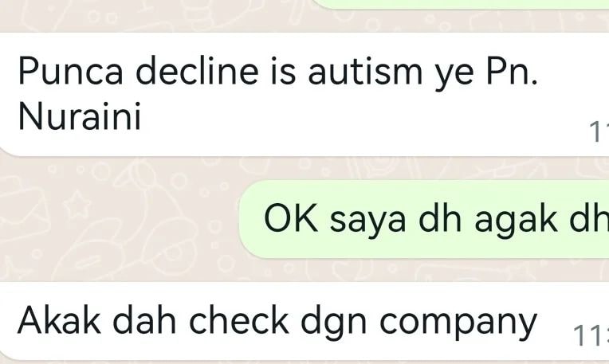Image resolution: width=609 pixels, height=364 pixels.
Task: Click the word "Punca" in first message
Action: coord(70,71)
